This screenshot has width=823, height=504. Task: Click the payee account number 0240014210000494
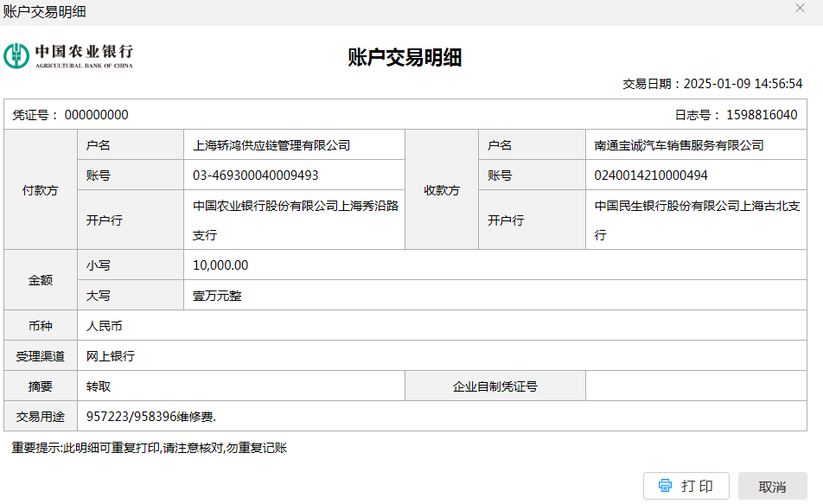(650, 175)
